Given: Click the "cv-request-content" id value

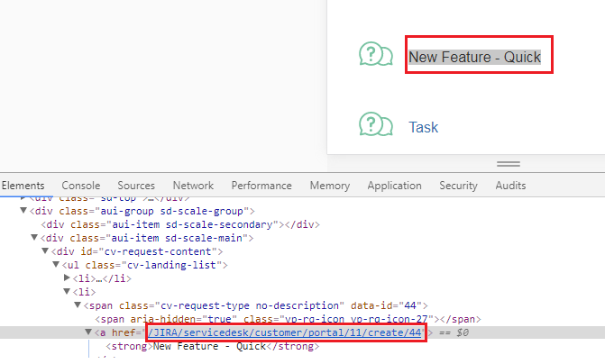Looking at the screenshot, I should coord(158,251).
